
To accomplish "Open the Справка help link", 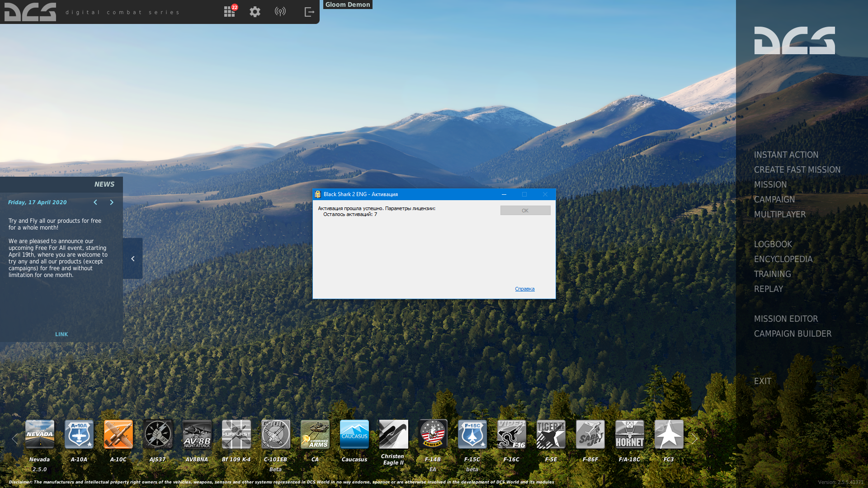I will [x=525, y=289].
